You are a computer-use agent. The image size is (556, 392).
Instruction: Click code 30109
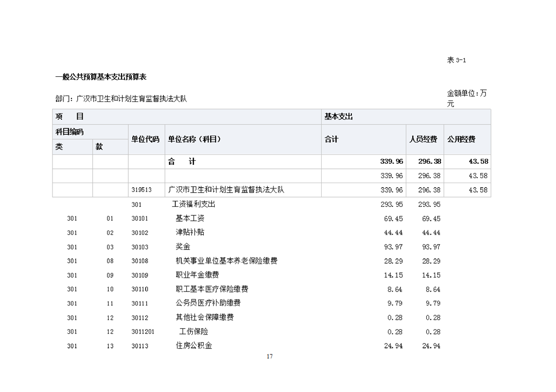[x=140, y=275]
